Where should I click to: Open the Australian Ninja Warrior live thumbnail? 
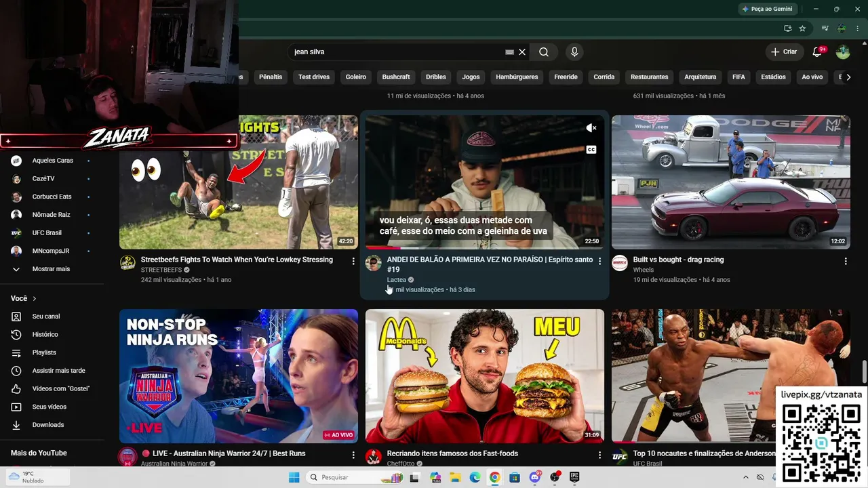click(x=239, y=376)
